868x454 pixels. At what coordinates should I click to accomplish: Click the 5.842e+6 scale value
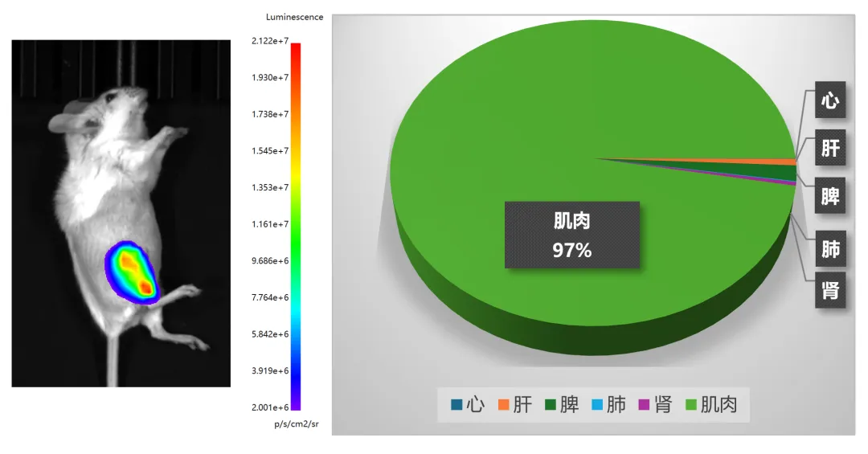pyautogui.click(x=270, y=333)
